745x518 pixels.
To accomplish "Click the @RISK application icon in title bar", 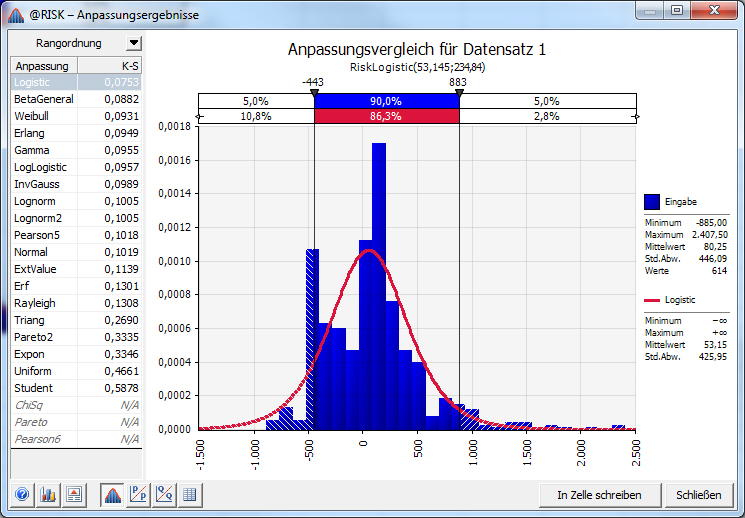I will (16, 15).
